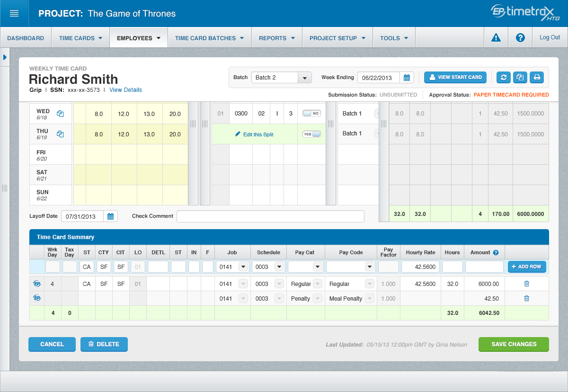Open the Reports menu
Image resolution: width=568 pixels, height=392 pixels.
click(x=277, y=38)
